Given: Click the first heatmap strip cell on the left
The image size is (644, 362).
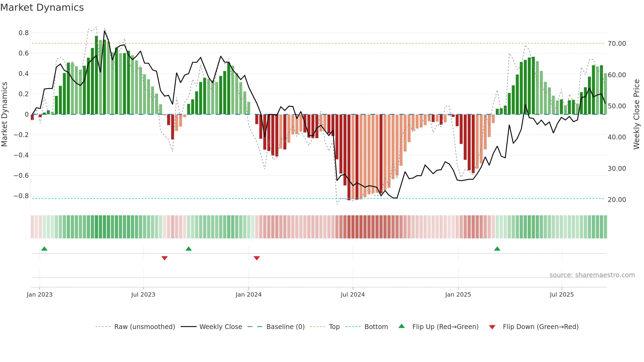Looking at the screenshot, I should pos(32,227).
